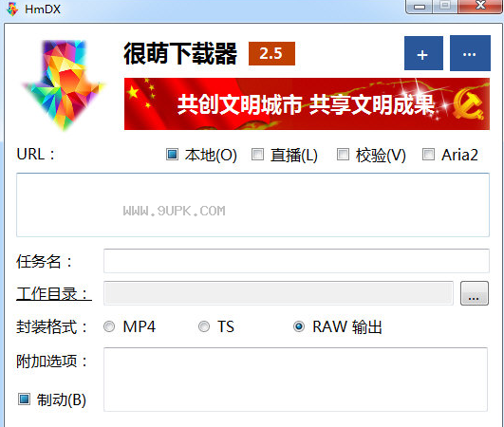Click the colorful download arrow logo
Screen dimensions: 504x427
point(64,84)
